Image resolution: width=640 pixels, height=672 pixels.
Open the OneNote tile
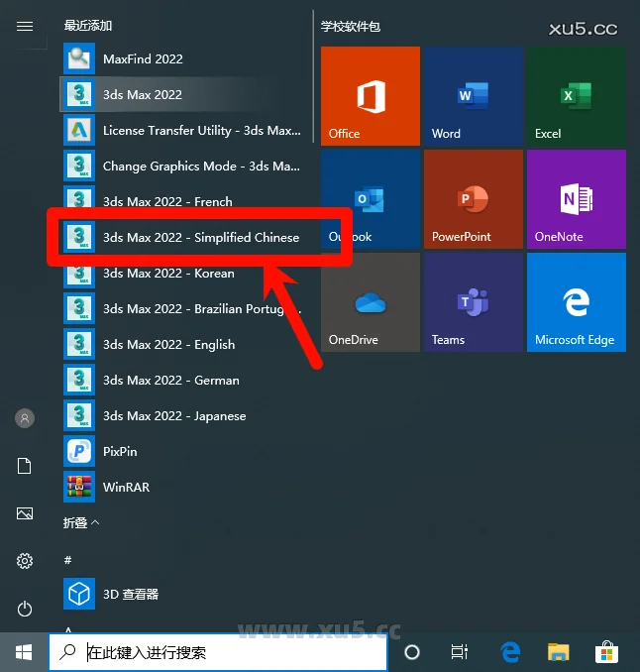click(x=576, y=199)
